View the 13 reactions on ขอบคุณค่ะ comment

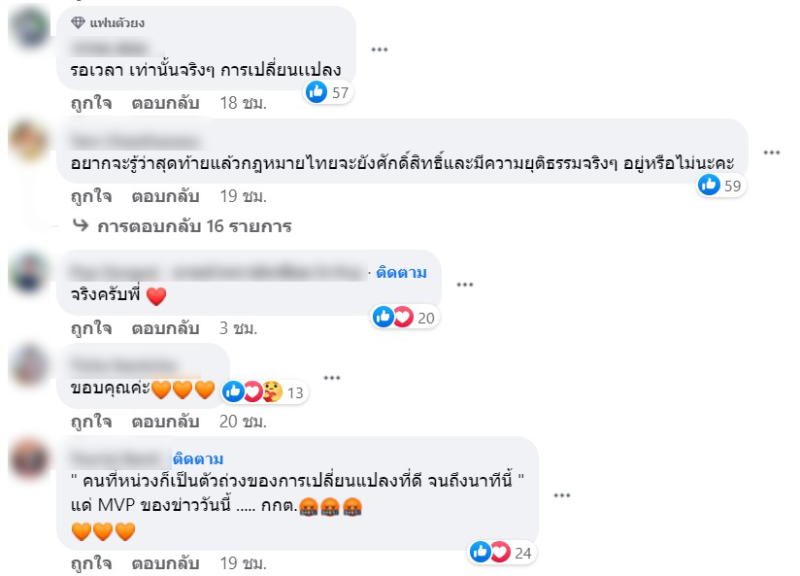263,392
